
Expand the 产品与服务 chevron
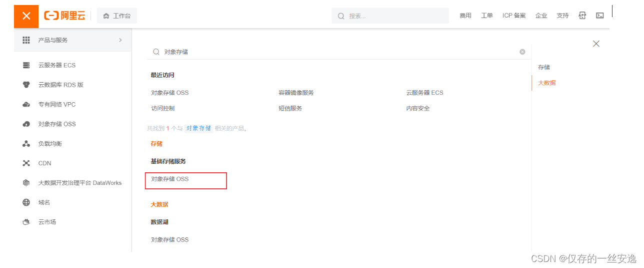120,40
